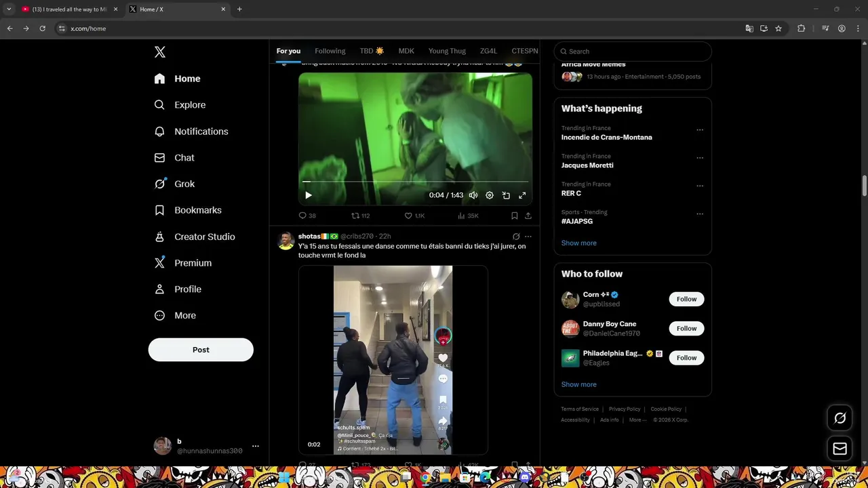Repost the post with 112 reposts

(360, 216)
